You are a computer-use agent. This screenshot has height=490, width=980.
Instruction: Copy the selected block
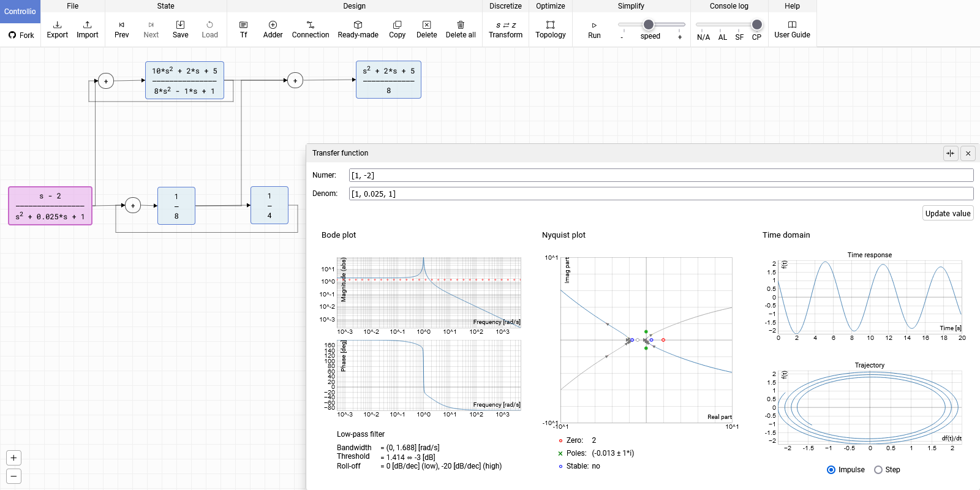pyautogui.click(x=398, y=29)
